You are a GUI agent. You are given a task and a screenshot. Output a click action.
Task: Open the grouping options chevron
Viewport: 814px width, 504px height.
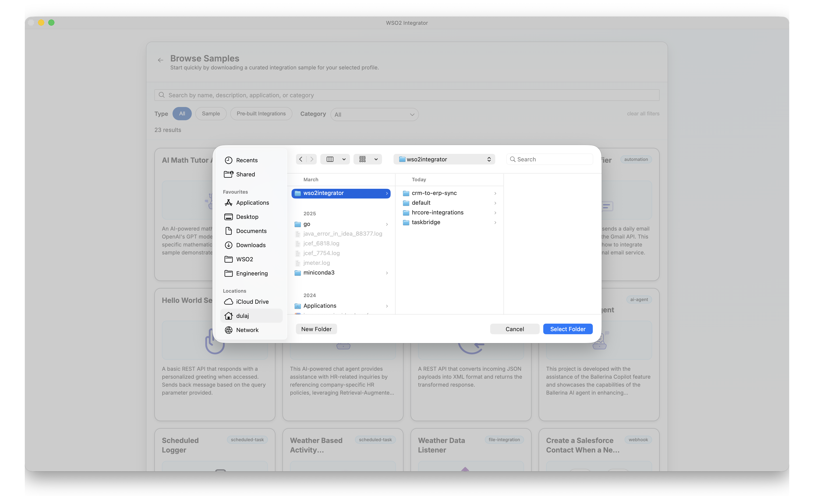pos(376,159)
